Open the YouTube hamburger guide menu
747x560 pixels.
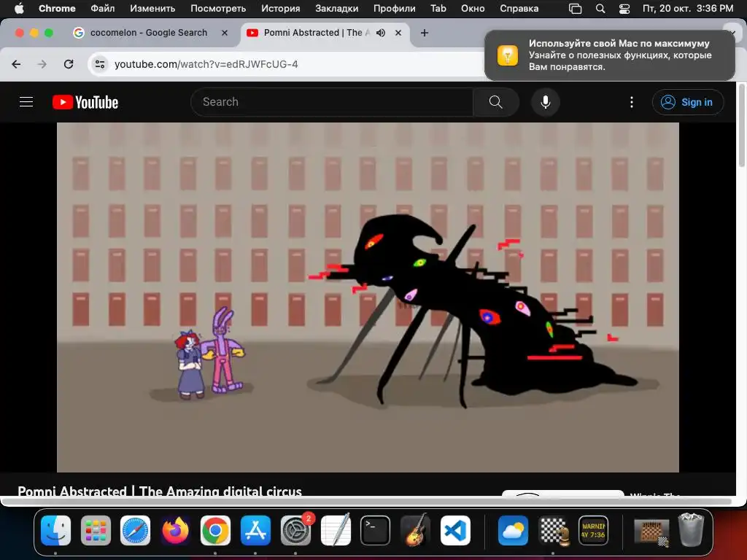[26, 102]
